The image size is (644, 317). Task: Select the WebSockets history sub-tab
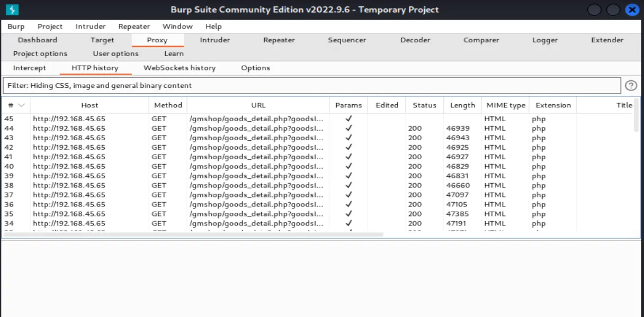180,68
